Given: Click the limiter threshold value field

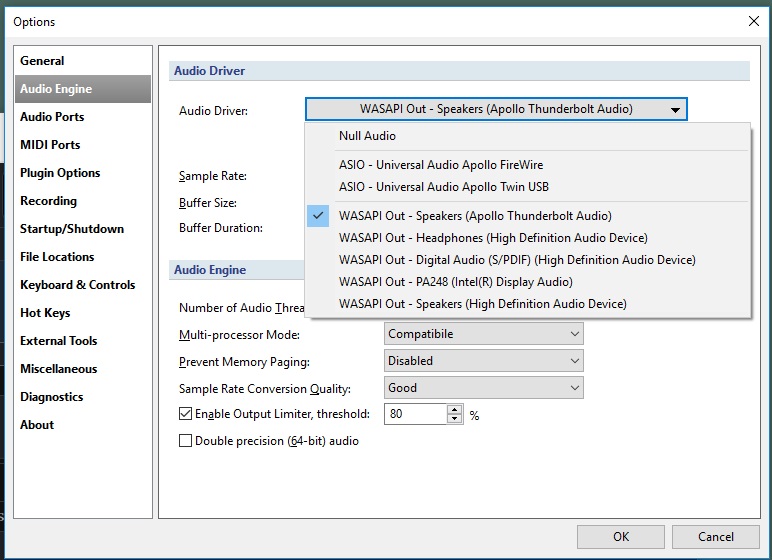Looking at the screenshot, I should point(416,414).
